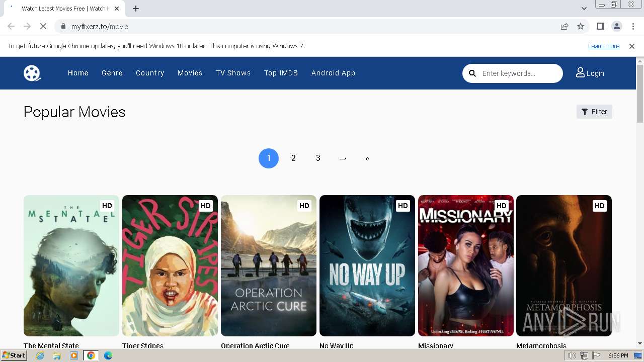The image size is (644, 362).
Task: Click the page vertical scrollbar thumb
Action: click(x=640, y=94)
